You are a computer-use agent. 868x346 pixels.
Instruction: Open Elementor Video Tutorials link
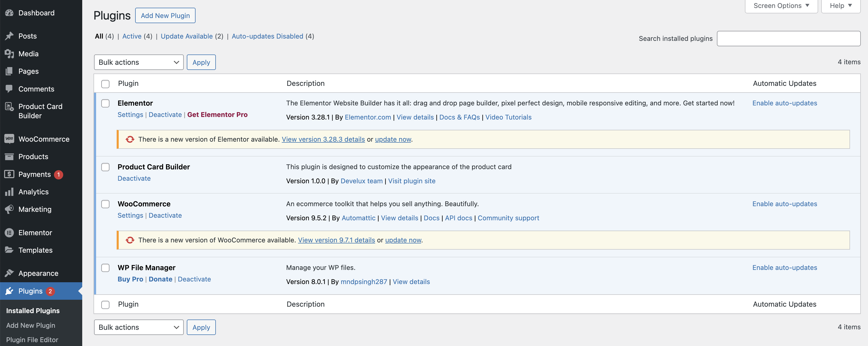click(509, 117)
